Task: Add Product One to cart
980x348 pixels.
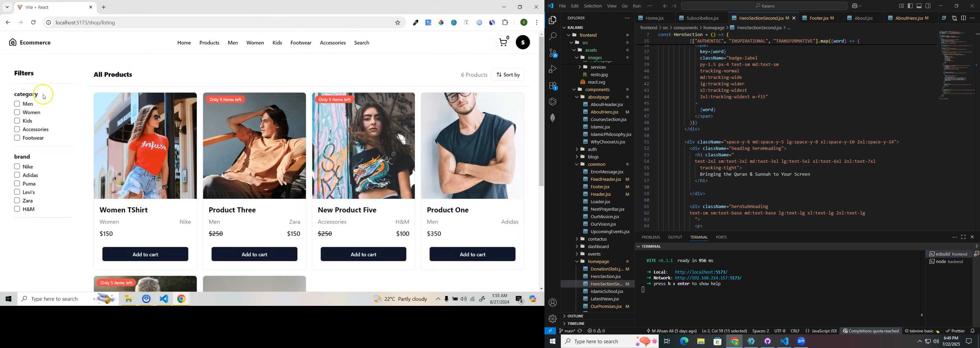Action: pos(473,254)
